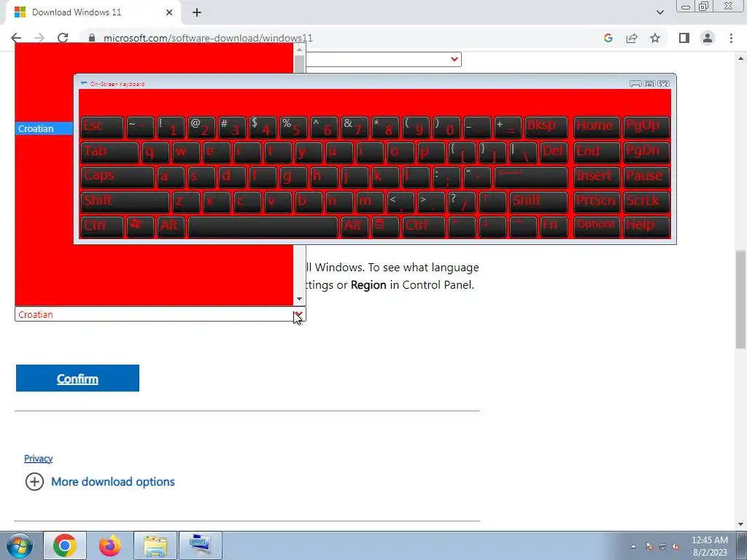Image resolution: width=747 pixels, height=560 pixels.
Task: Toggle the ScrLk key on the on-screen keyboard
Action: [646, 201]
